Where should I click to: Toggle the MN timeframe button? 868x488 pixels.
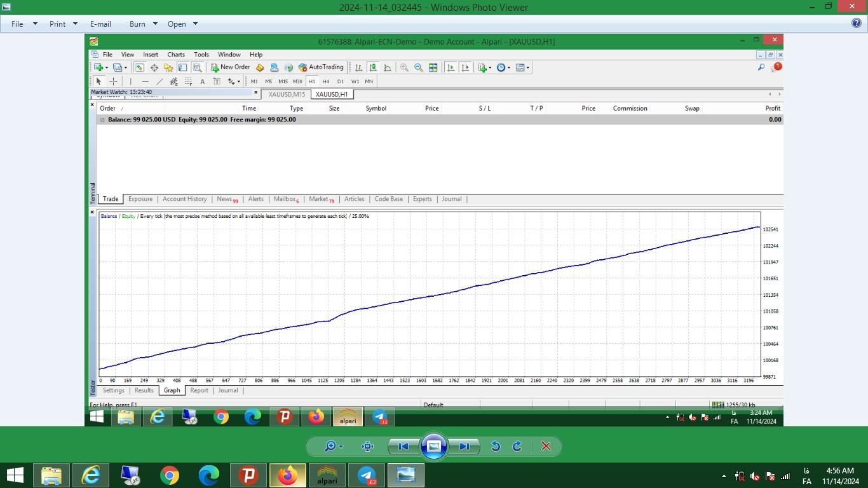[x=369, y=81]
